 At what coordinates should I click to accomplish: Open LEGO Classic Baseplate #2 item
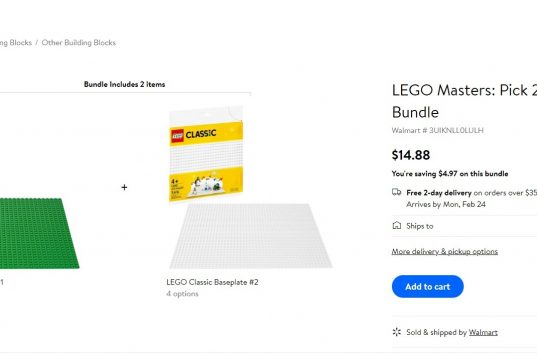point(212,282)
